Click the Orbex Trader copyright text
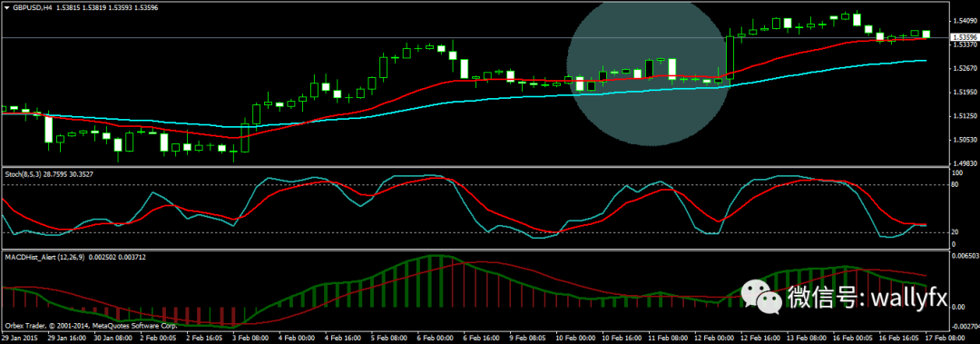The image size is (980, 344). [x=92, y=325]
